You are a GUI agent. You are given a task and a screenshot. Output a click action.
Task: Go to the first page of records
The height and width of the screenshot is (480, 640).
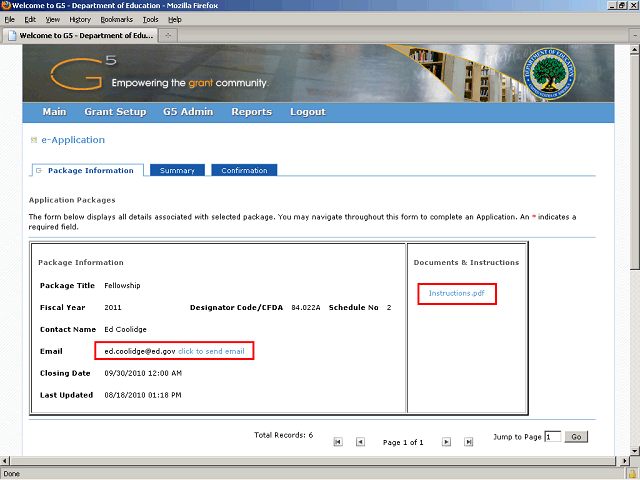[338, 442]
